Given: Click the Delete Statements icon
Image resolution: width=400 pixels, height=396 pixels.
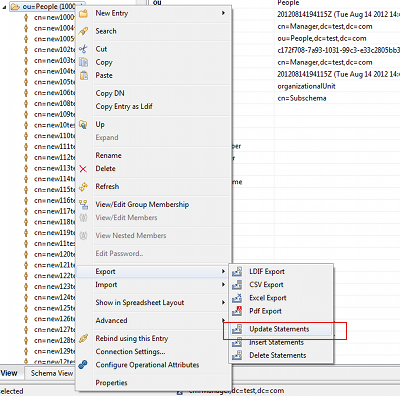Looking at the screenshot, I should coord(237,355).
